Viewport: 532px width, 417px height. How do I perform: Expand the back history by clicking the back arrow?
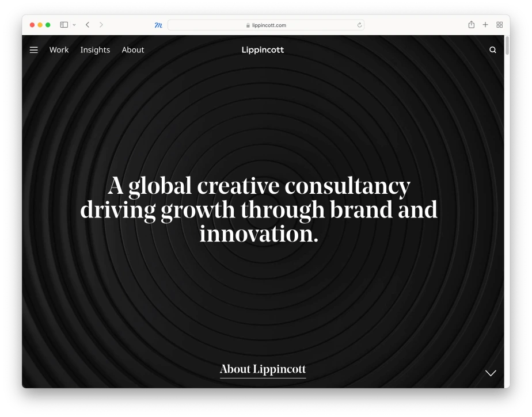click(87, 25)
